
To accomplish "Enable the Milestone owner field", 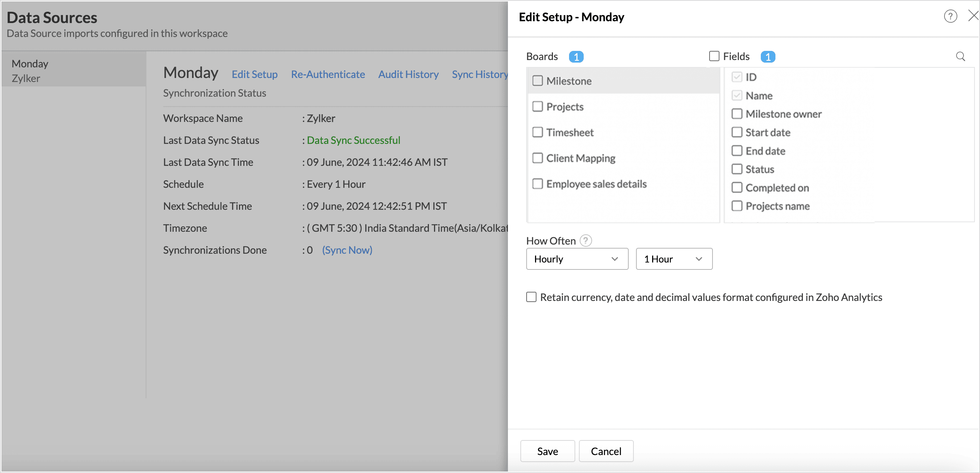I will [737, 114].
